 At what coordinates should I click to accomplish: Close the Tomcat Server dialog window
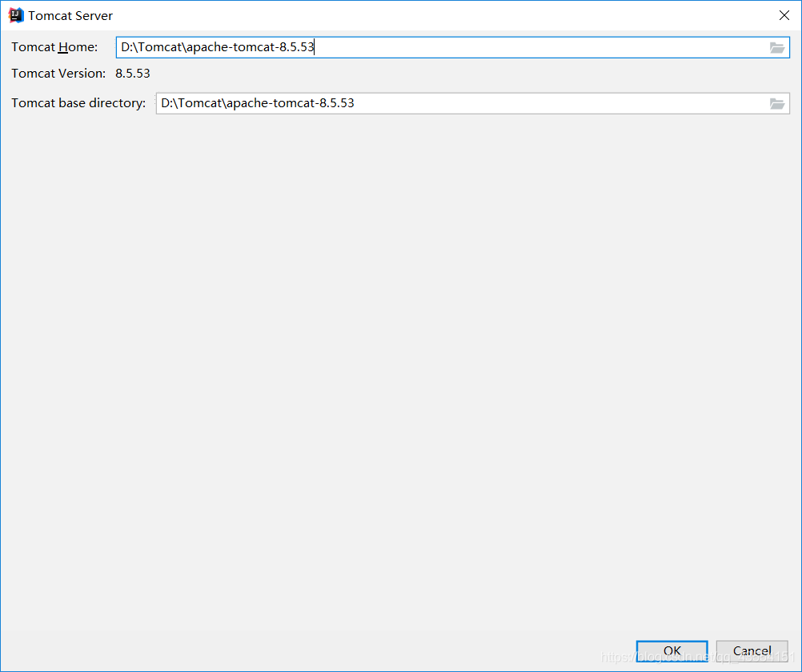(784, 15)
